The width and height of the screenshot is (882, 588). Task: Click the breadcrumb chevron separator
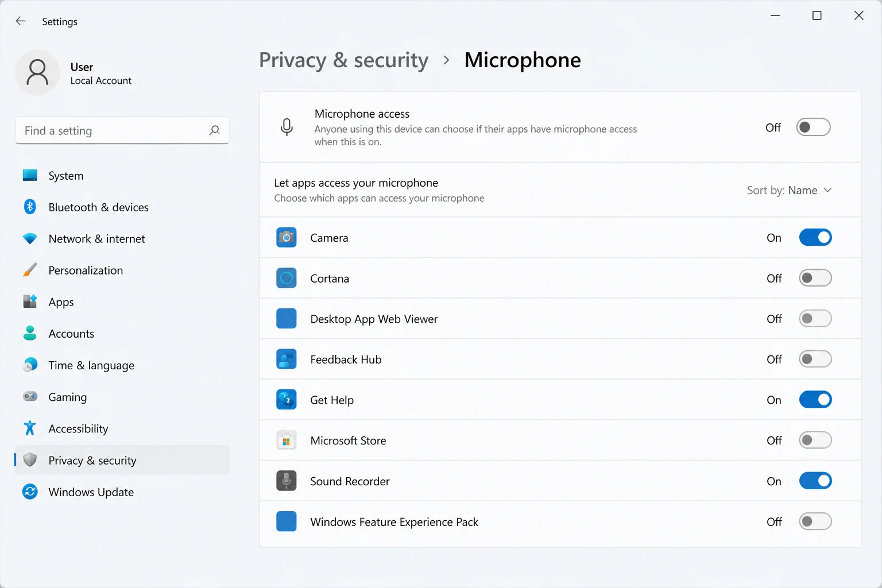tap(447, 60)
